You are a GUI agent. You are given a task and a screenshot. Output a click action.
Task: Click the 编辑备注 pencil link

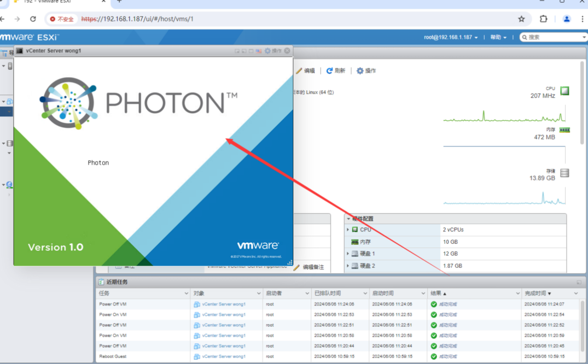click(308, 267)
